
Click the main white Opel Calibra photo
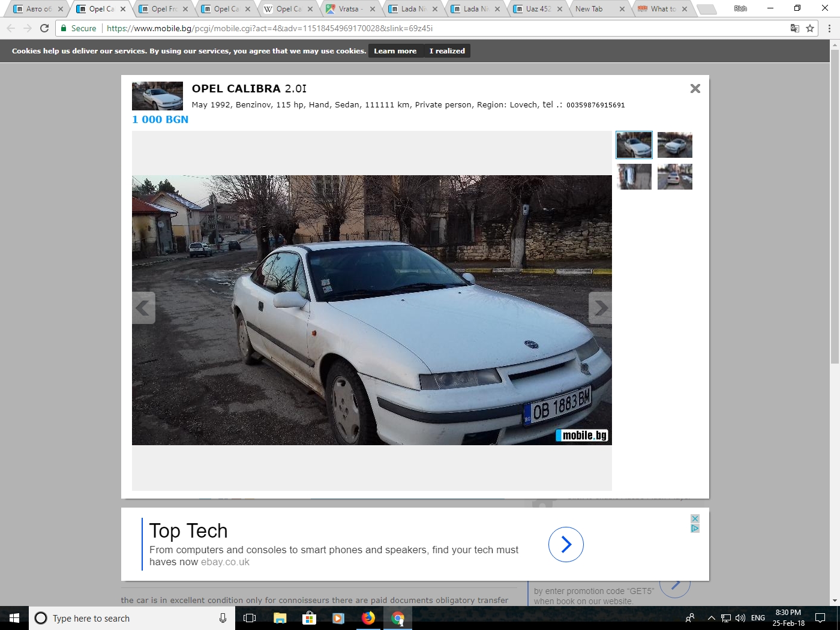point(372,310)
